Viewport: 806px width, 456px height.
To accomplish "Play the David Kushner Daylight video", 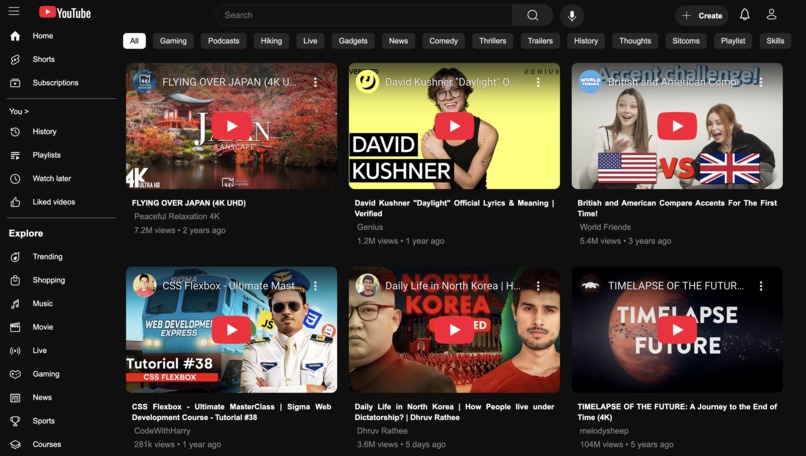I will click(x=454, y=126).
